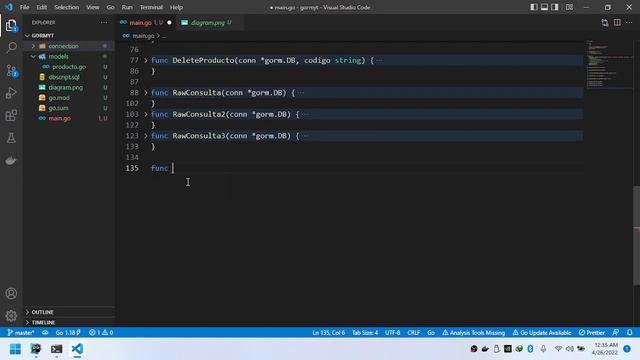
Task: Open the Terminal menu
Action: (151, 7)
